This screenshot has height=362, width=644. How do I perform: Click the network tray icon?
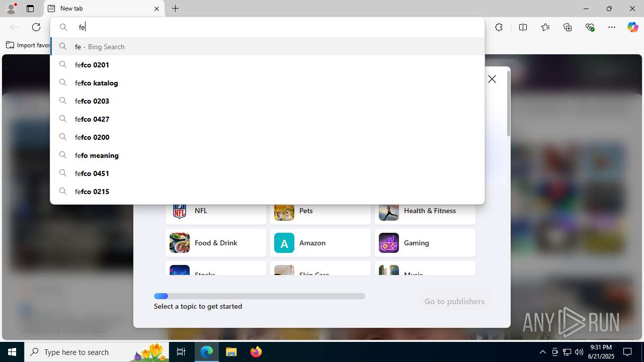(567, 352)
